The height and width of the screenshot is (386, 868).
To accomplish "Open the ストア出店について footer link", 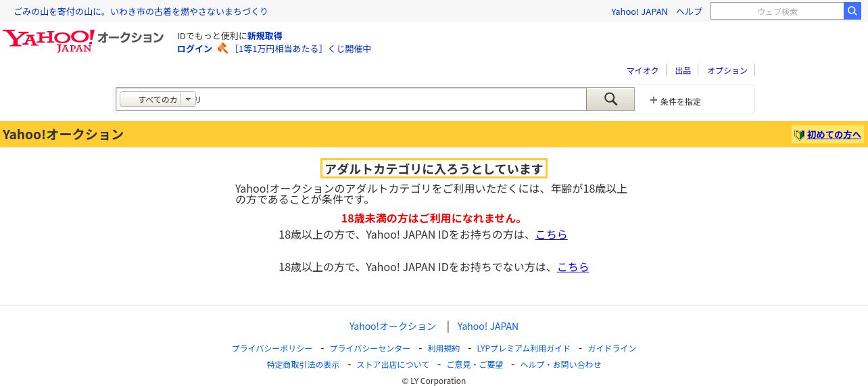I will pos(393,364).
